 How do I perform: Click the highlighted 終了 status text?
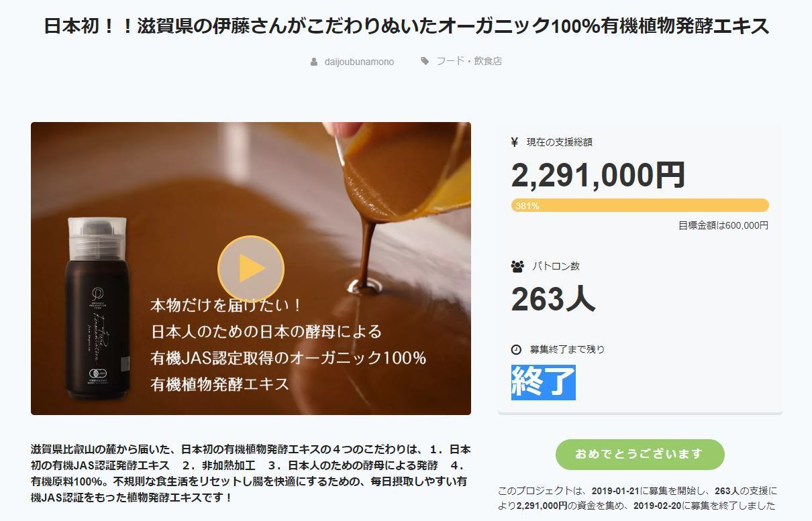coord(544,382)
